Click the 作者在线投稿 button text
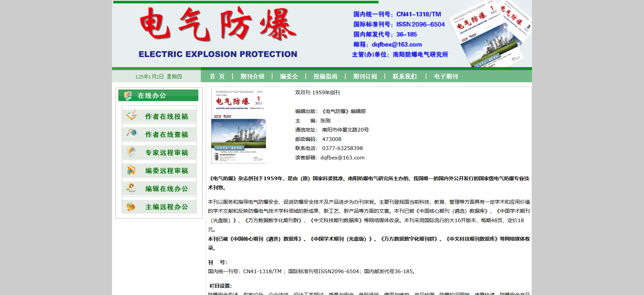 (166, 116)
